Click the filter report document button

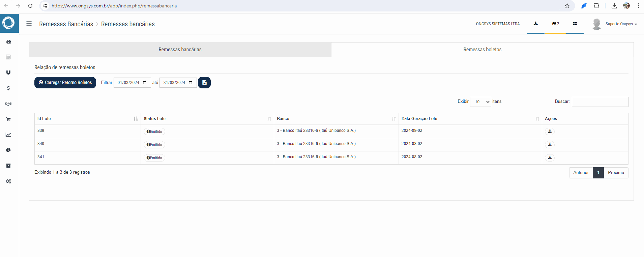pos(204,83)
